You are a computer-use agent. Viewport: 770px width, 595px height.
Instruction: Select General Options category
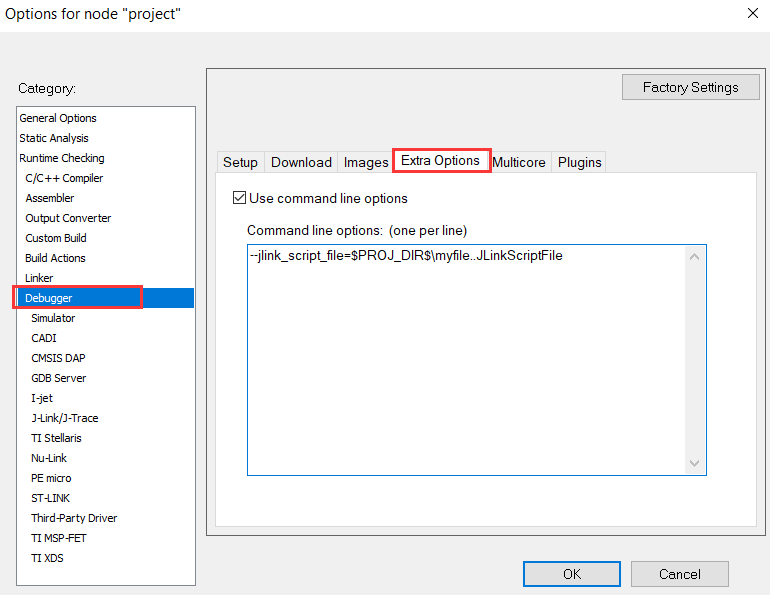click(x=58, y=118)
